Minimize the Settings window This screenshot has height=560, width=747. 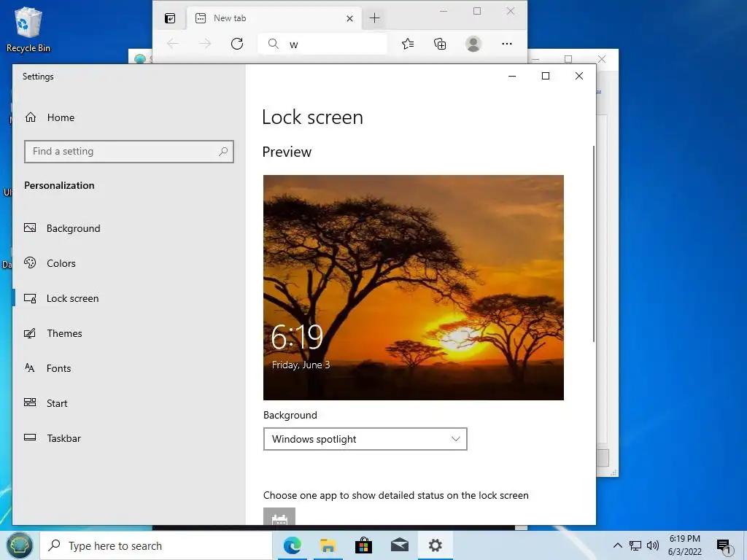[x=512, y=76]
